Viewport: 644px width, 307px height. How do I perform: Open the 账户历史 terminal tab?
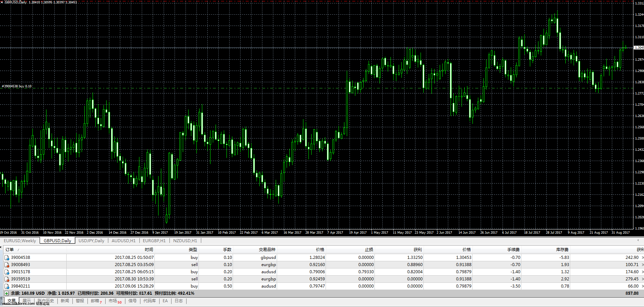pos(46,301)
